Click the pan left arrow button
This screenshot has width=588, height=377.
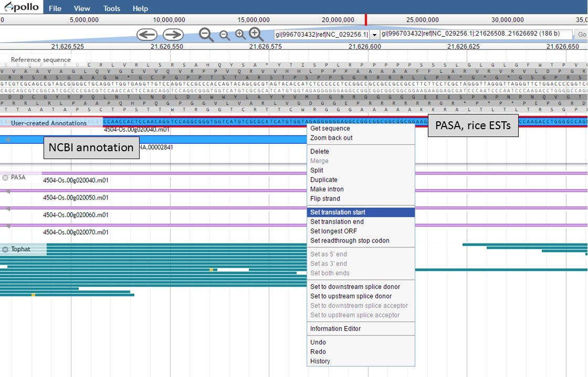pos(147,35)
